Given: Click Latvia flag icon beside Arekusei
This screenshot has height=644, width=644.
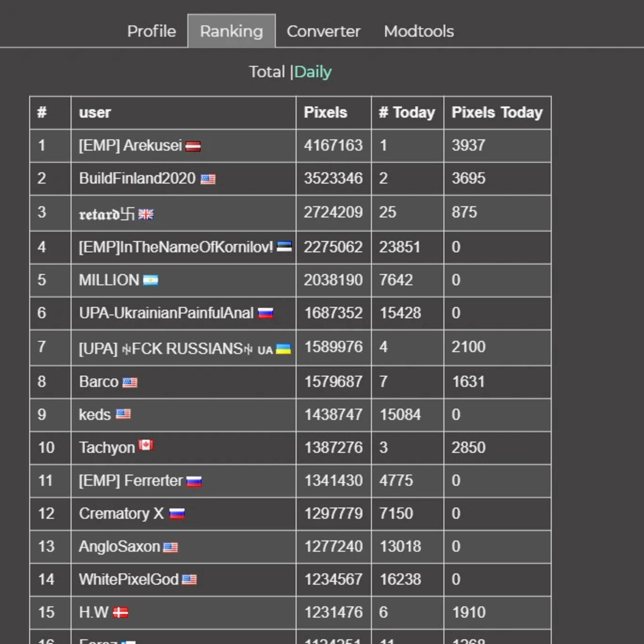Looking at the screenshot, I should click(193, 146).
